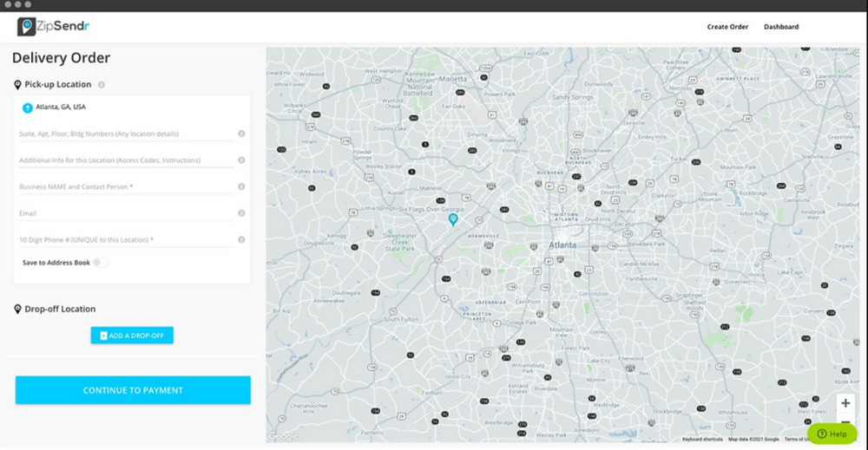Click the Delivery Order heading

point(61,57)
